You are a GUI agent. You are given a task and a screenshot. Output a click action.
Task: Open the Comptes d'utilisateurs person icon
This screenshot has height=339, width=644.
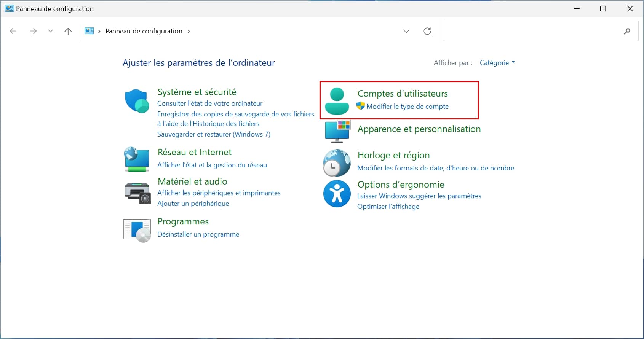(x=337, y=101)
